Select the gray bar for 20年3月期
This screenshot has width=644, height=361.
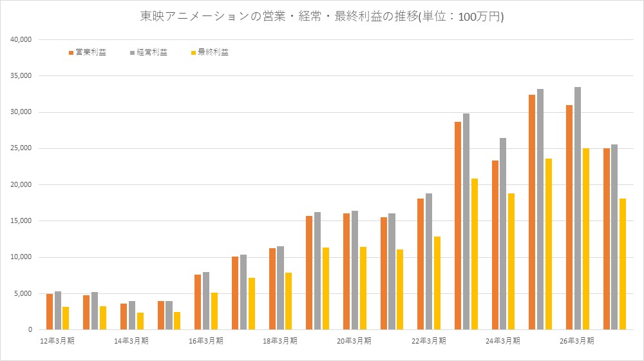pyautogui.click(x=354, y=270)
